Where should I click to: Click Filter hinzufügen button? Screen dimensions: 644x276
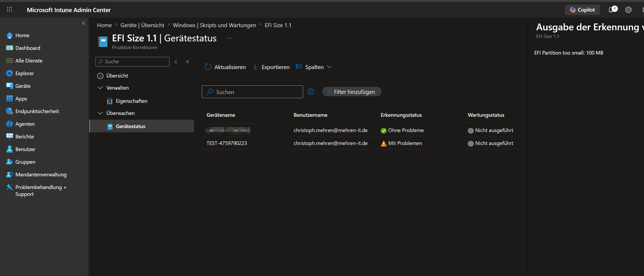(x=351, y=92)
